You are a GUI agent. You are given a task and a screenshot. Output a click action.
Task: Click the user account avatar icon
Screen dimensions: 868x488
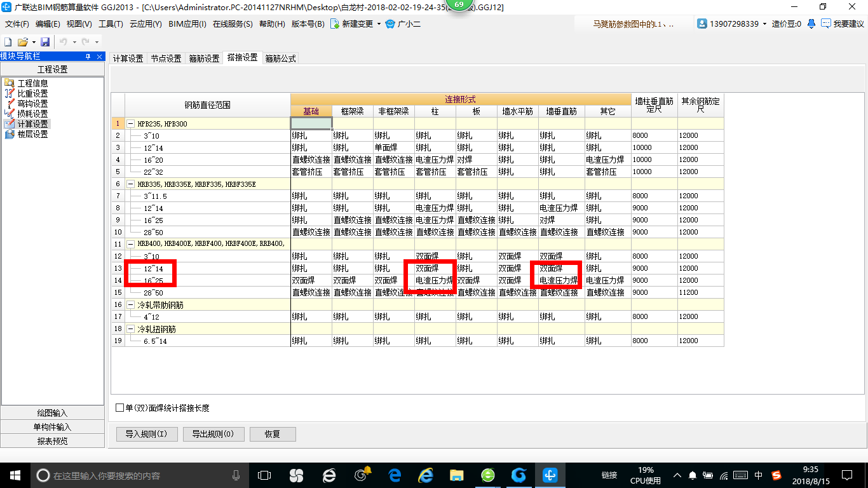[702, 24]
